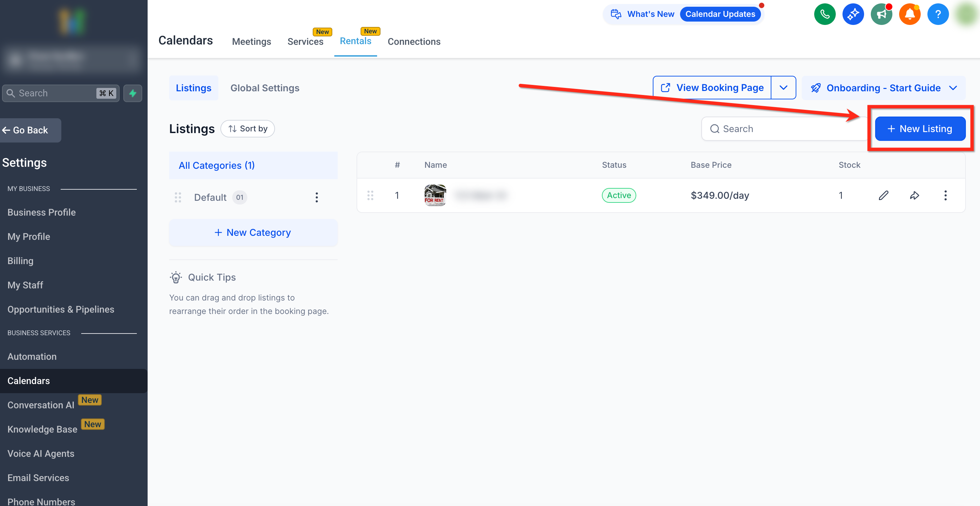Viewport: 980px width, 506px height.
Task: Click the pencil edit icon for listing
Action: click(883, 195)
